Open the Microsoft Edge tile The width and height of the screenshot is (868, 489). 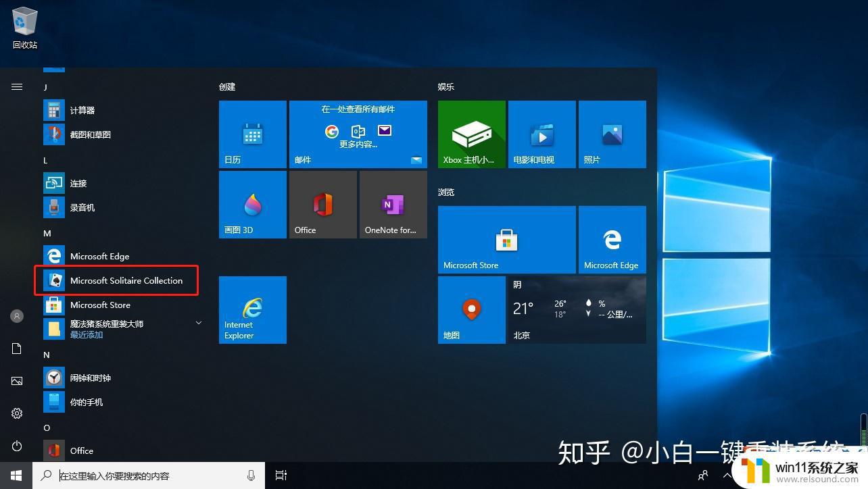click(612, 240)
